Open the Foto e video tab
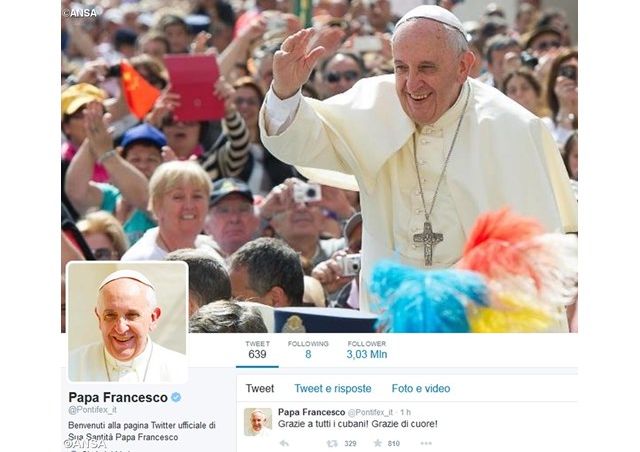The width and height of the screenshot is (640, 452). pyautogui.click(x=421, y=388)
